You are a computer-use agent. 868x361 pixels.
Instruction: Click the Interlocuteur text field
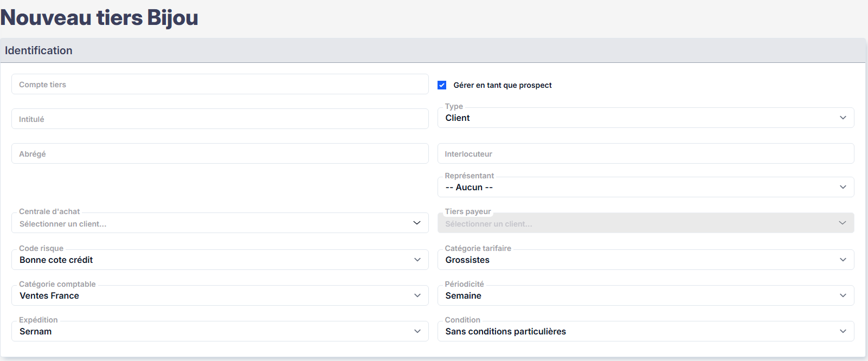pos(645,154)
